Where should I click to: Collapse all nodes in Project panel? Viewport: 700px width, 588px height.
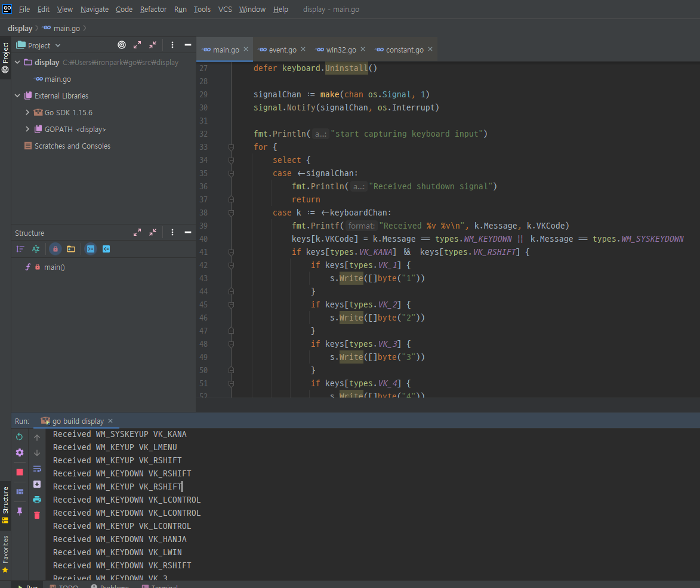coord(153,45)
